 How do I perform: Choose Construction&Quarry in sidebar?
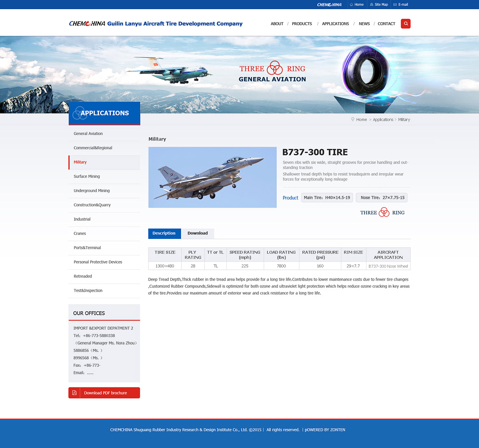pyautogui.click(x=104, y=205)
